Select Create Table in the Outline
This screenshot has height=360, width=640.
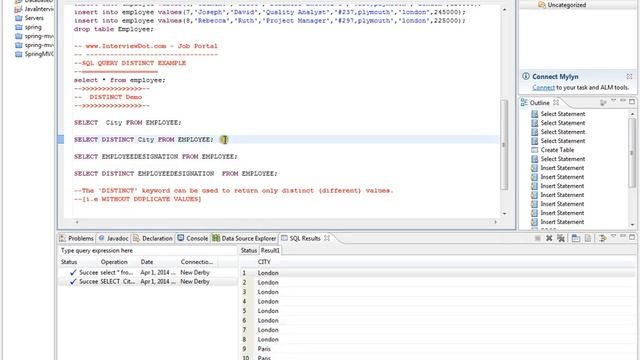[557, 150]
